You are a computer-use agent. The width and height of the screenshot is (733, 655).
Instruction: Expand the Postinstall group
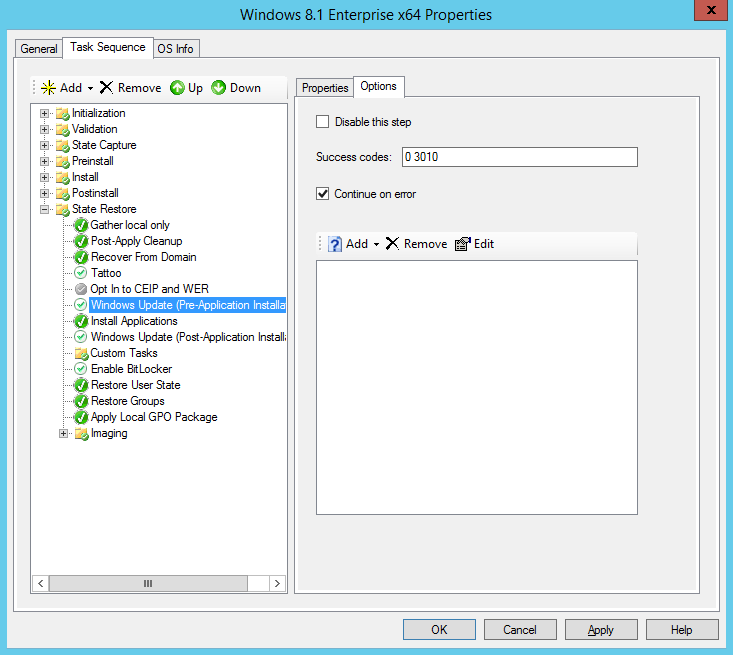point(44,194)
